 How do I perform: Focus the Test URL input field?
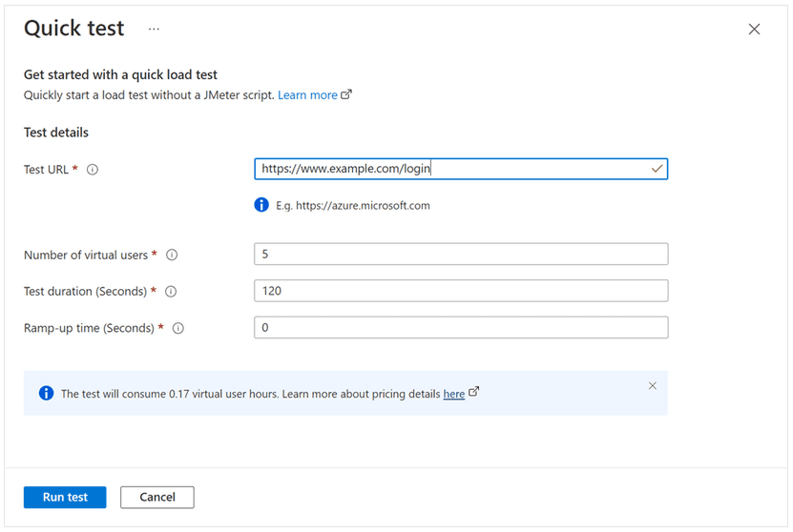click(x=461, y=169)
